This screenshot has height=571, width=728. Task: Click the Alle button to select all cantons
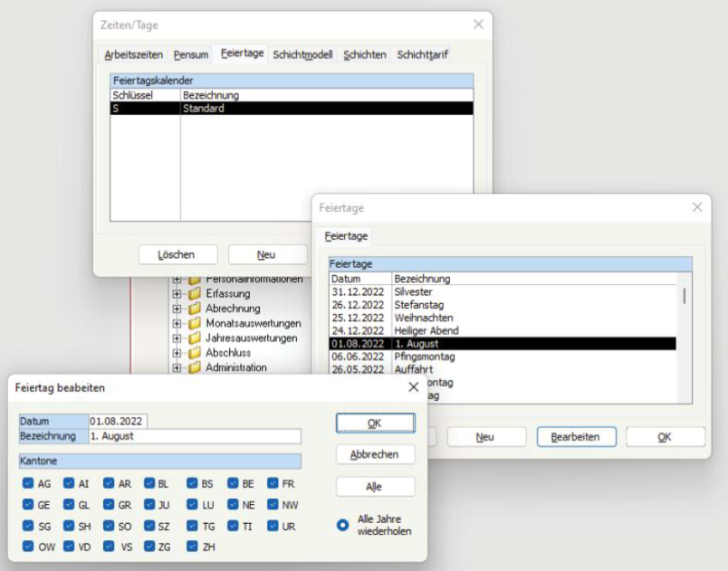[376, 487]
